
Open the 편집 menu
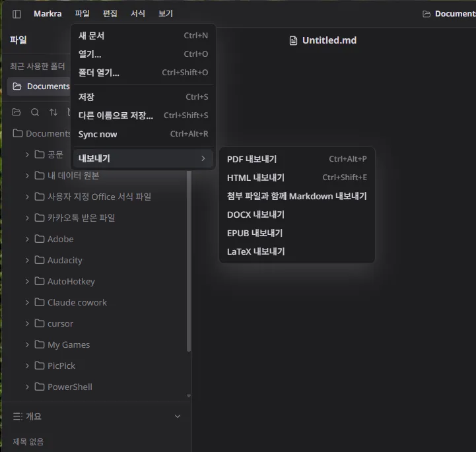[110, 14]
